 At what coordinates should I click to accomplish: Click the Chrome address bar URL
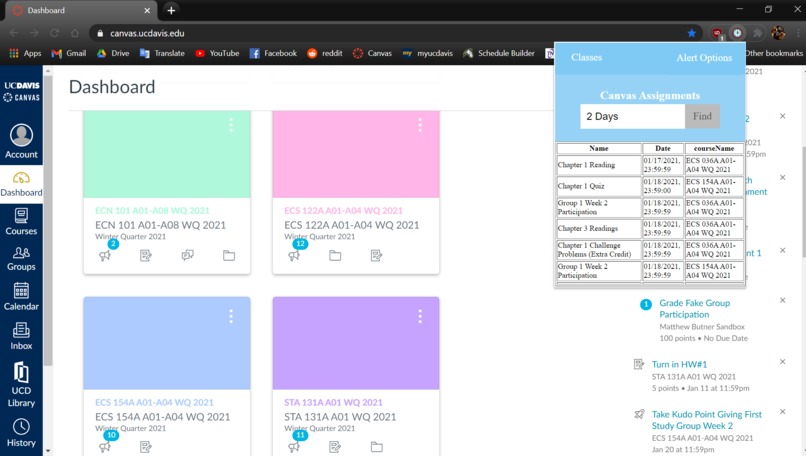(x=147, y=33)
